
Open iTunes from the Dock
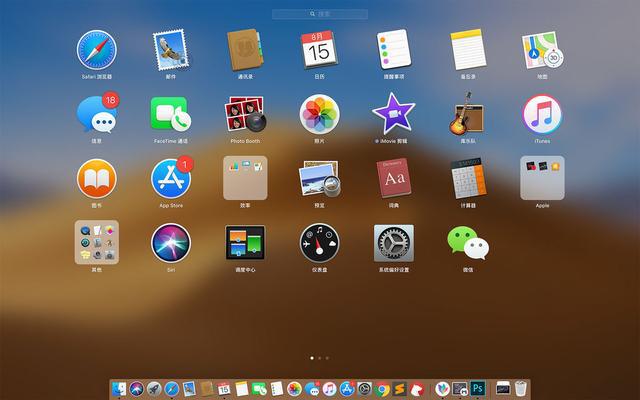329,389
